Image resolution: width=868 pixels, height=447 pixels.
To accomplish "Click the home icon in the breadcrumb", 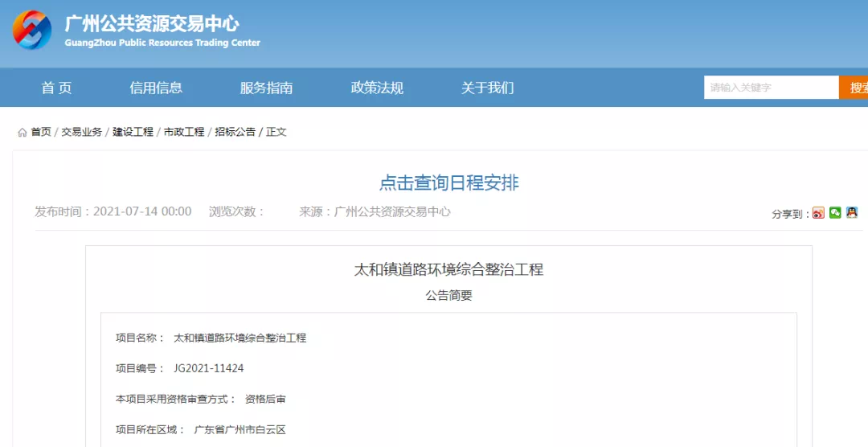I will click(x=23, y=133).
